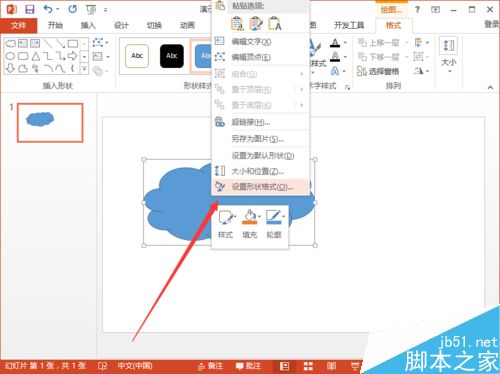Open the 文件 tab
The height and width of the screenshot is (374, 500).
tap(18, 25)
